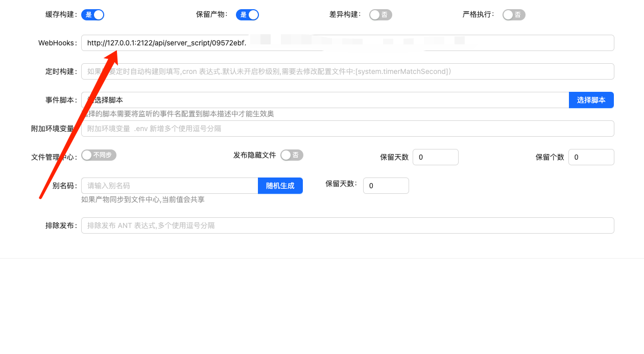Click the 附加环境变量 input field
The image size is (644, 354).
tap(347, 129)
